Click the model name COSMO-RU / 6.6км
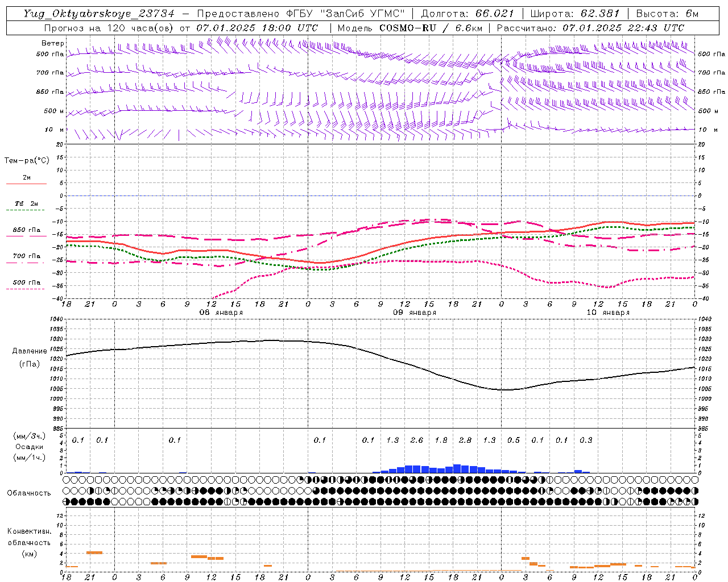The width and height of the screenshot is (728, 582). 431,28
